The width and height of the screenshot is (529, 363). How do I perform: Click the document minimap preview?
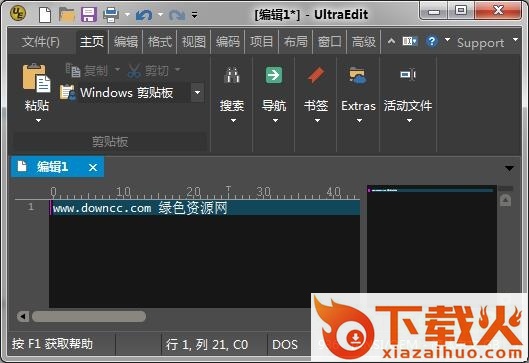click(432, 239)
